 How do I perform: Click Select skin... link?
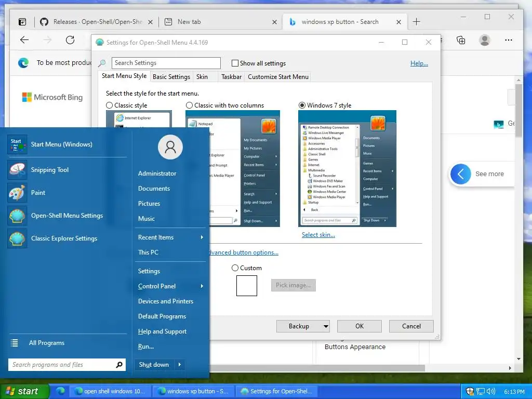[x=318, y=235]
